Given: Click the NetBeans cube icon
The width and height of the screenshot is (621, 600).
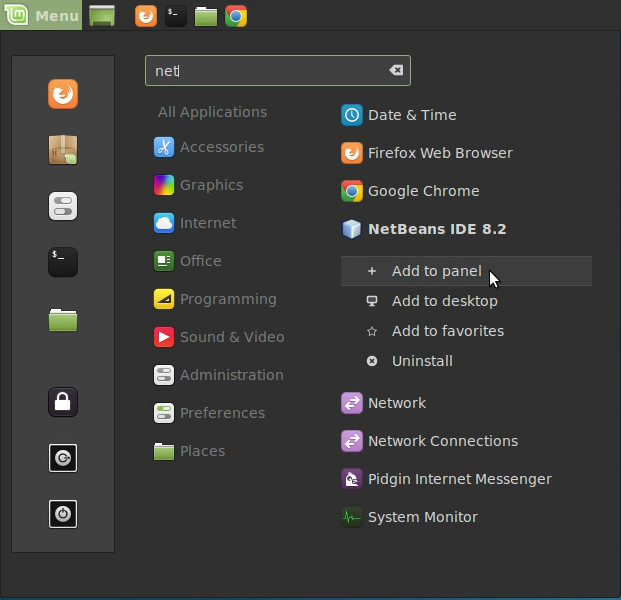Looking at the screenshot, I should [x=352, y=229].
